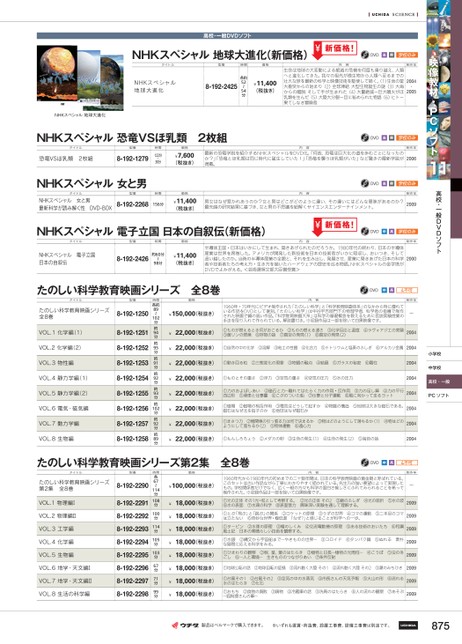Click the page number 875
462x644 pixels.
pos(440,626)
